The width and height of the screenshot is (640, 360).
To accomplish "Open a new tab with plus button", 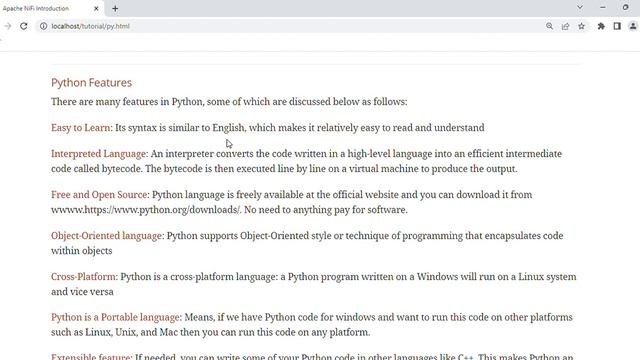I will (115, 8).
